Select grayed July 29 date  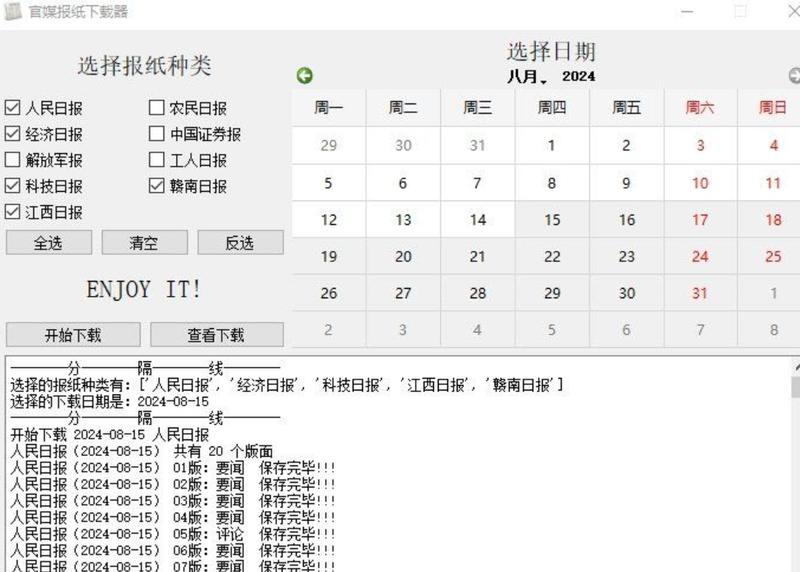pyautogui.click(x=329, y=145)
